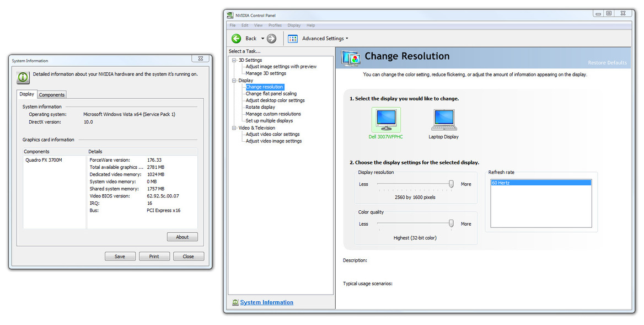
Task: Click the Print button
Action: 154,257
